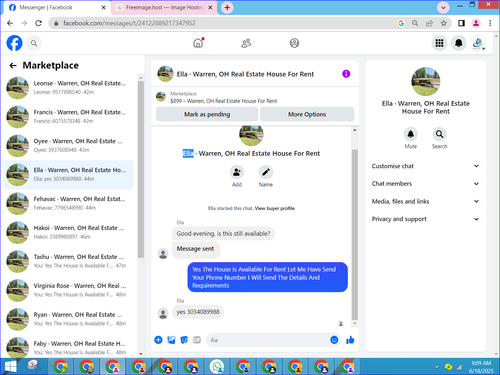The height and width of the screenshot is (375, 500).
Task: Expand Privacy and support section
Action: [x=425, y=219]
